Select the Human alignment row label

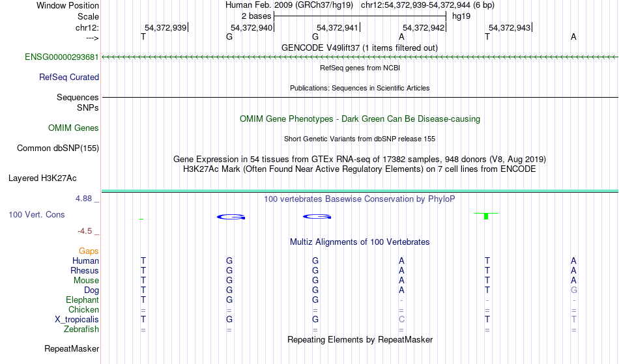[85, 261]
